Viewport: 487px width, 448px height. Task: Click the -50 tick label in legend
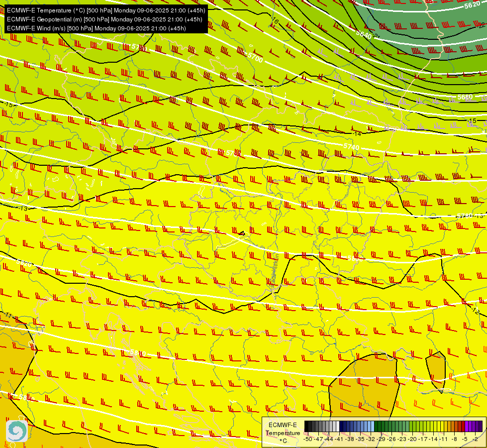click(307, 439)
